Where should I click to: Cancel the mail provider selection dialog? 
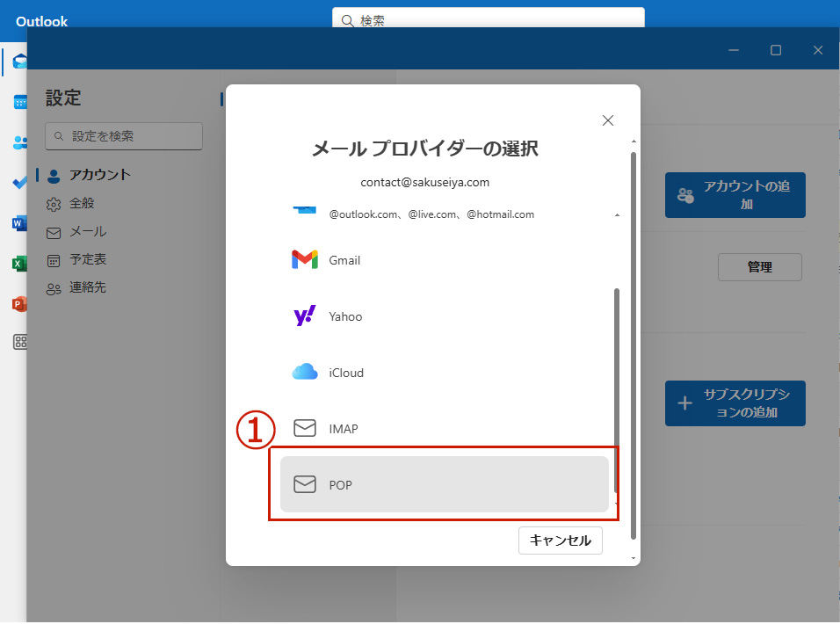[561, 540]
